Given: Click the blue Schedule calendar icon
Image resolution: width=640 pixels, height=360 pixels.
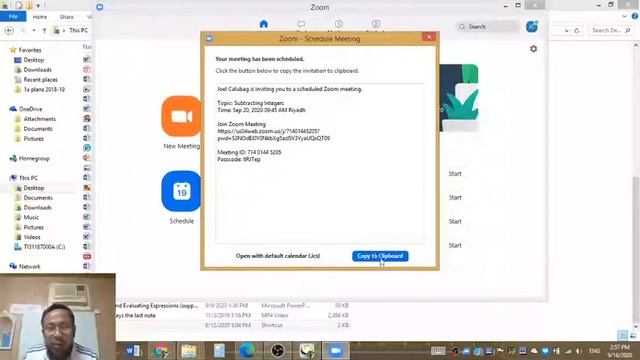Looking at the screenshot, I should click(182, 191).
